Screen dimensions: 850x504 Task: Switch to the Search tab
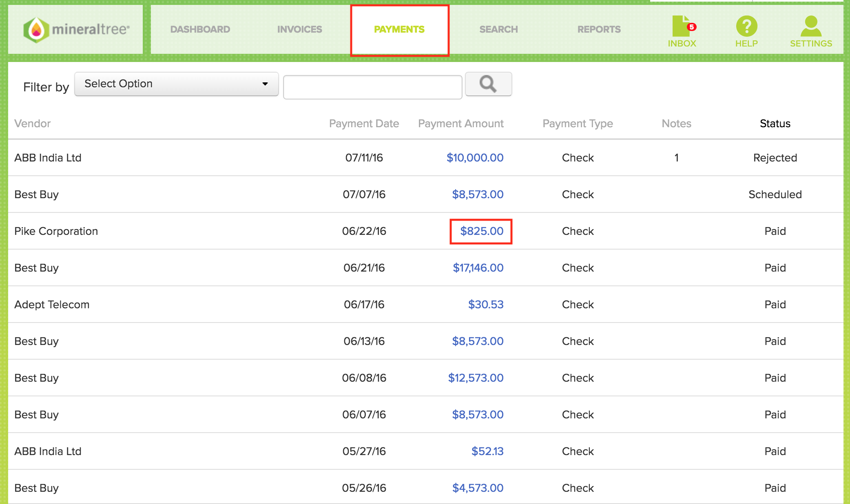[x=498, y=29]
